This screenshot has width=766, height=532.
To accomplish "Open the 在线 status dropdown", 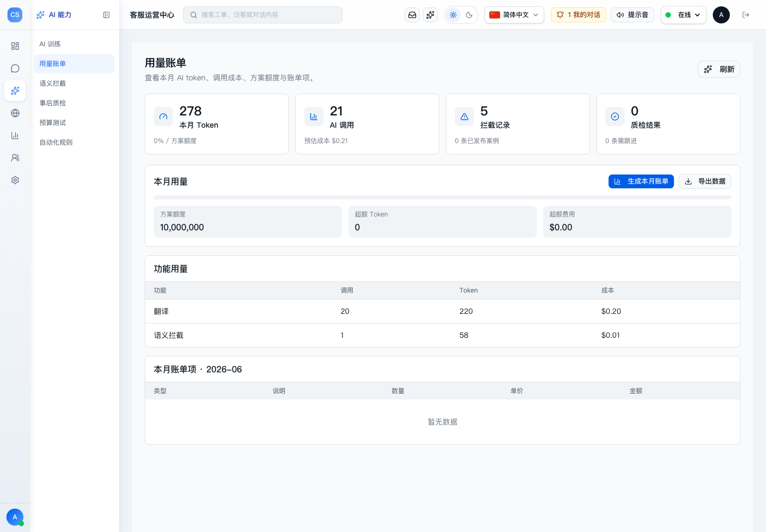I will pyautogui.click(x=684, y=15).
